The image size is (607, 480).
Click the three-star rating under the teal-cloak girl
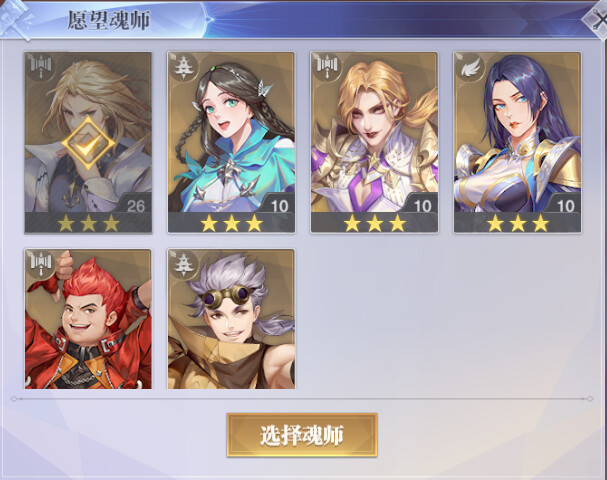(x=231, y=223)
